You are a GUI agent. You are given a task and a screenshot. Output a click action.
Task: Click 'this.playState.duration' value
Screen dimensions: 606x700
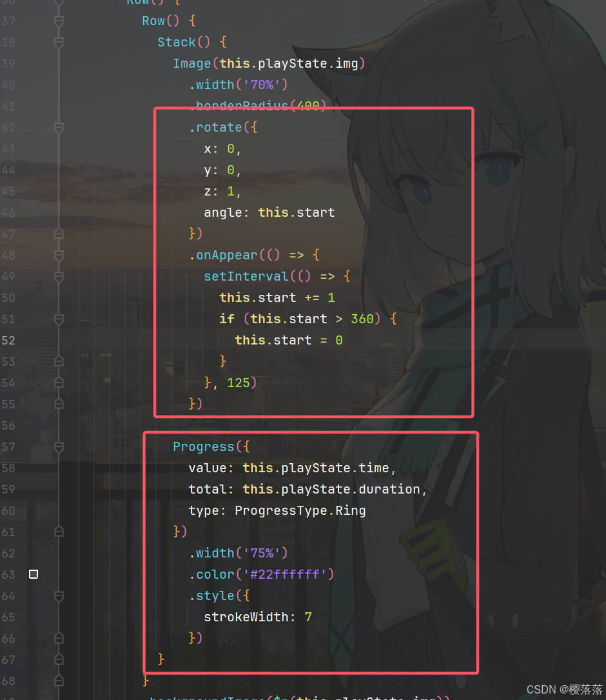click(331, 489)
